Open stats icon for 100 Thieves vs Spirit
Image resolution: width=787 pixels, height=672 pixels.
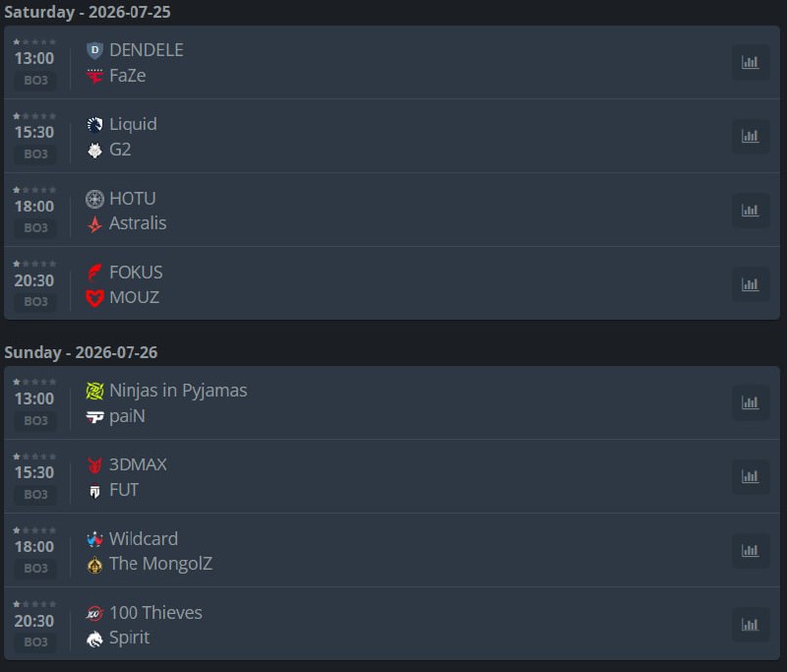pos(751,625)
